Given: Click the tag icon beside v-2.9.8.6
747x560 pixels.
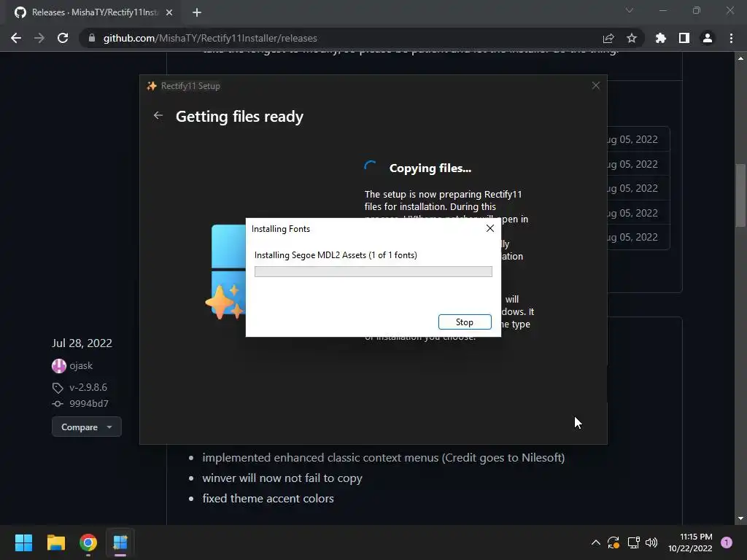Looking at the screenshot, I should [x=58, y=388].
